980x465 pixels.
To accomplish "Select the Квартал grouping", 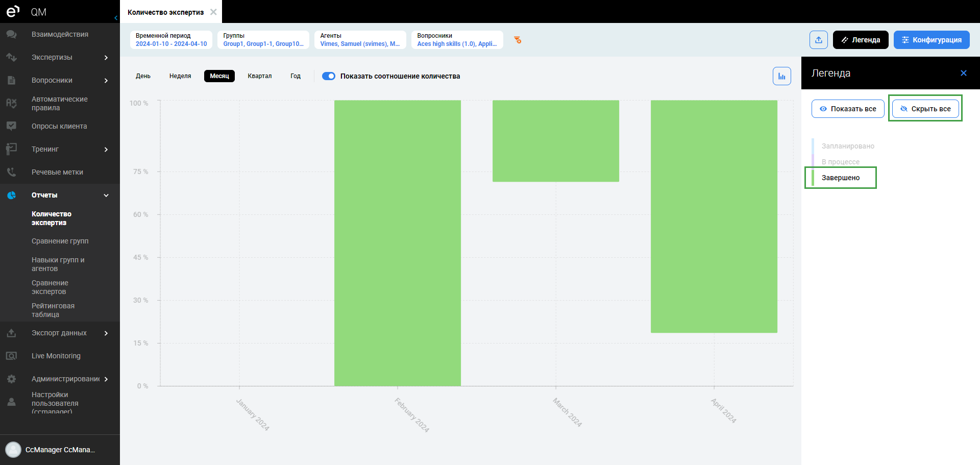I will [260, 76].
